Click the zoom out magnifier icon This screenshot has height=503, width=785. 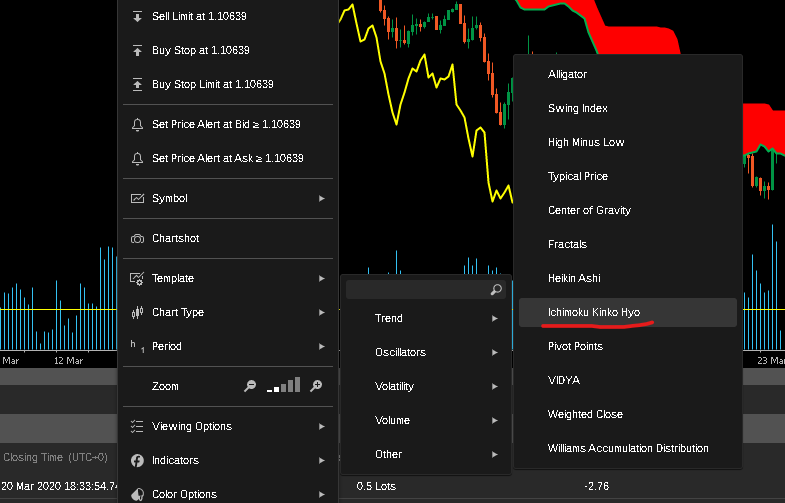tap(250, 386)
